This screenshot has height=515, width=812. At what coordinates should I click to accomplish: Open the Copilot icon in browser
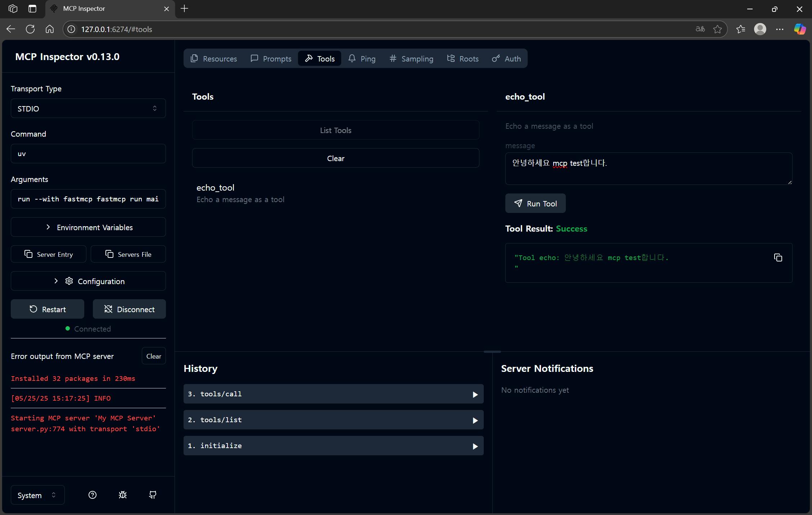click(x=800, y=29)
